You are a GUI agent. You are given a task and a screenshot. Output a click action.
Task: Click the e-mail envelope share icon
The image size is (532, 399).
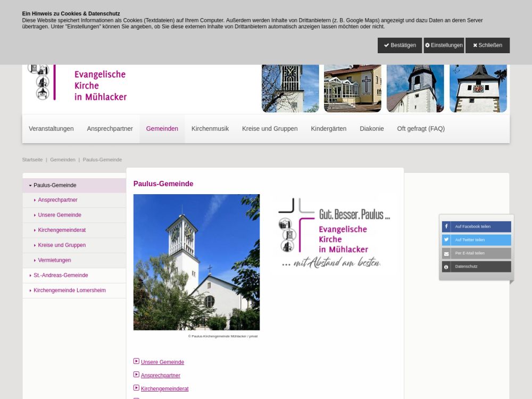(446, 253)
